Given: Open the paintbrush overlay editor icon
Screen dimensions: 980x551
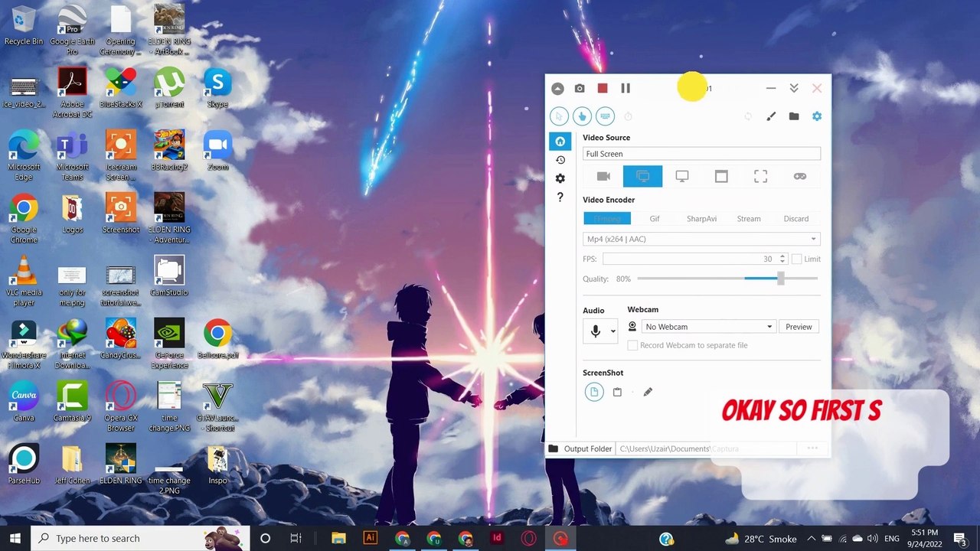Looking at the screenshot, I should 771,116.
